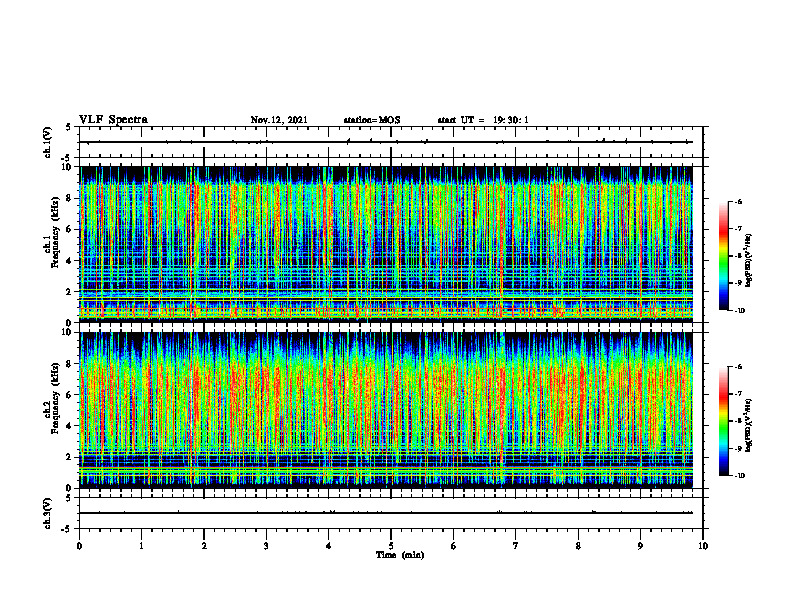The width and height of the screenshot is (792, 612).
Task: Click the "VLF Spectra" plot title
Action: click(x=113, y=120)
